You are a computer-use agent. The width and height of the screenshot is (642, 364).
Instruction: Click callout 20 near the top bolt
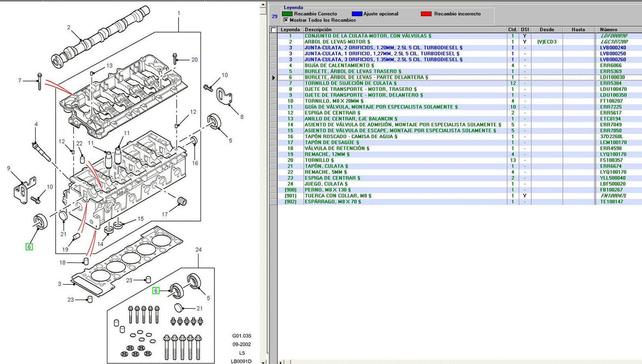(x=194, y=60)
